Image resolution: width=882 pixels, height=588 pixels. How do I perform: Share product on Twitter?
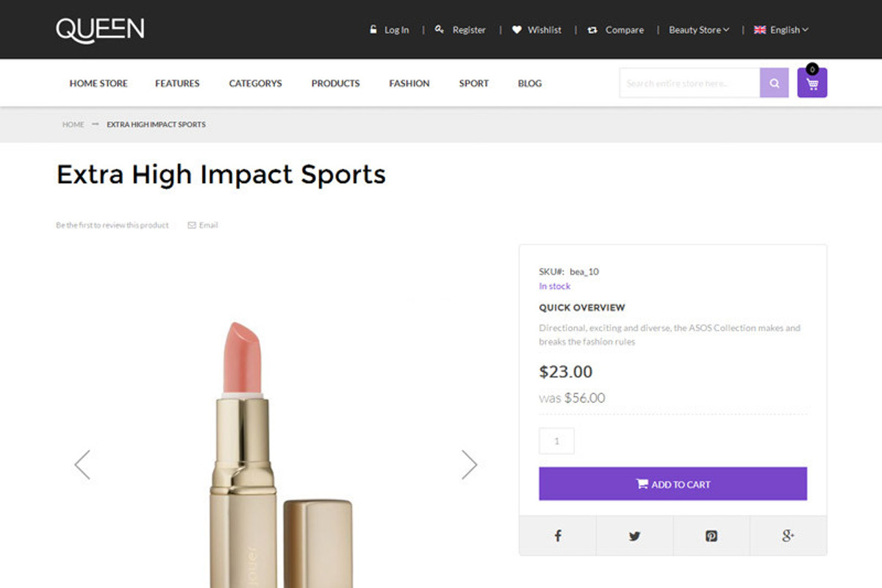pyautogui.click(x=634, y=536)
